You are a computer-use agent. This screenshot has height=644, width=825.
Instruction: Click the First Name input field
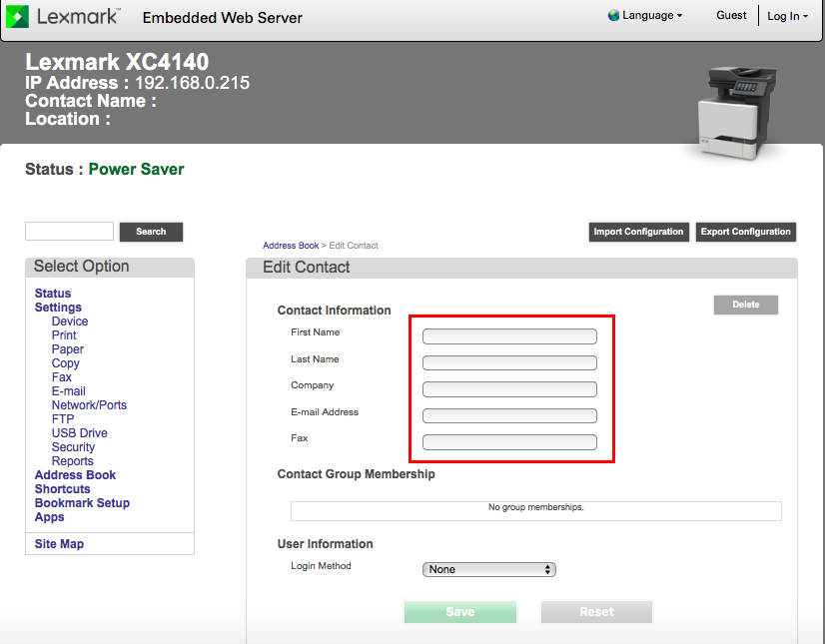point(509,336)
